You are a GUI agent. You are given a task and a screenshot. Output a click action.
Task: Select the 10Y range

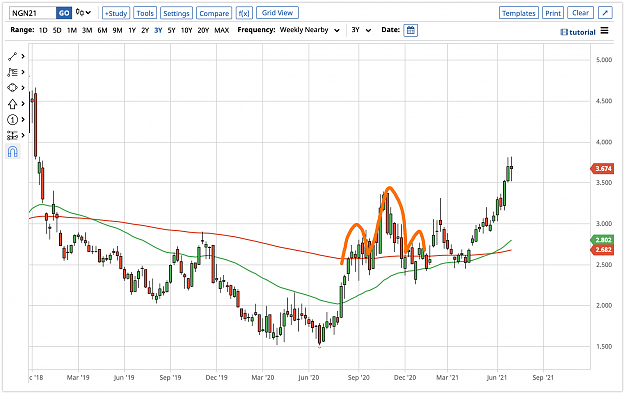click(x=187, y=30)
